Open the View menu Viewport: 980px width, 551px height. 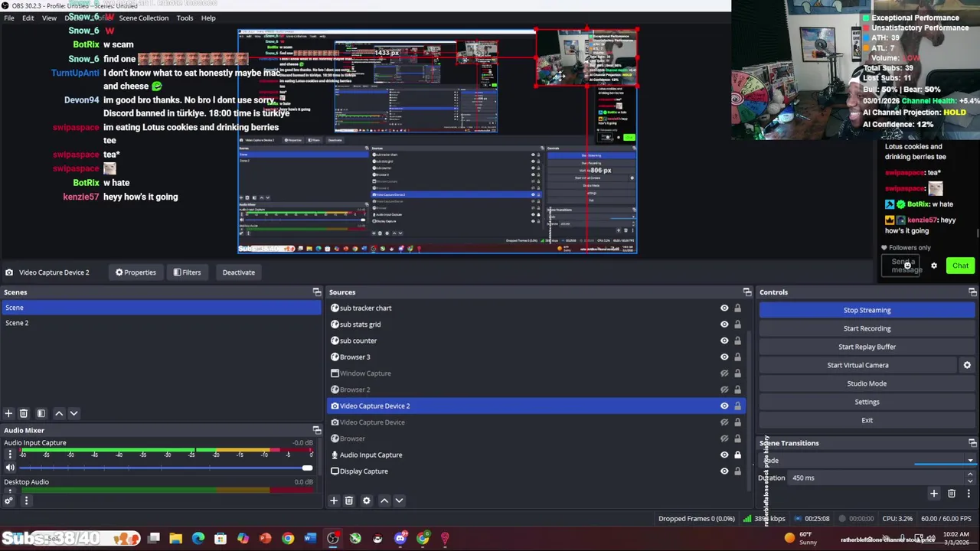[x=49, y=18]
